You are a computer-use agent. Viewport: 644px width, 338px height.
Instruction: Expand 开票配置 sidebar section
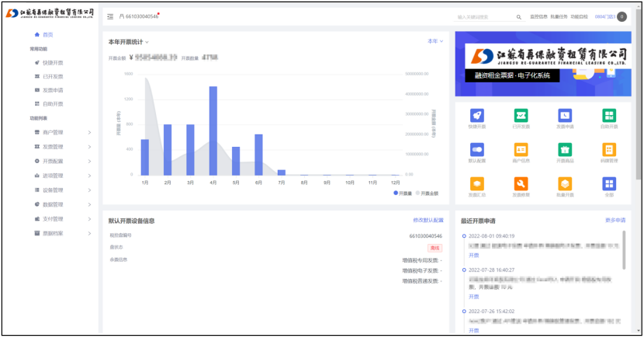62,161
